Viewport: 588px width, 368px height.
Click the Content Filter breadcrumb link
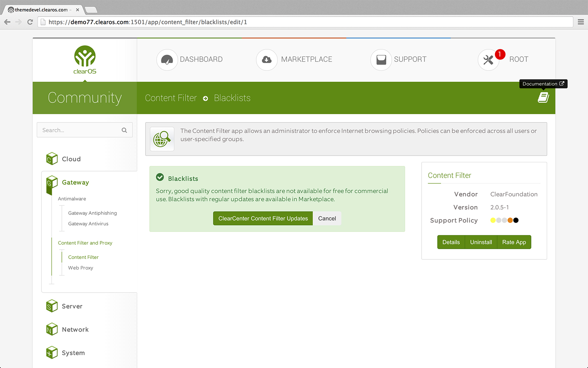(171, 98)
